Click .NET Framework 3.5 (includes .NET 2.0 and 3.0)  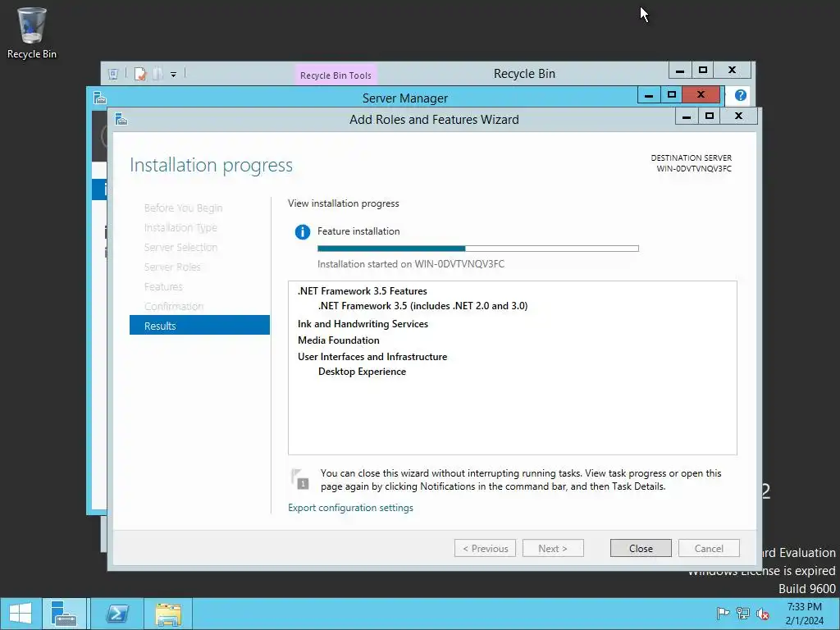(x=422, y=306)
